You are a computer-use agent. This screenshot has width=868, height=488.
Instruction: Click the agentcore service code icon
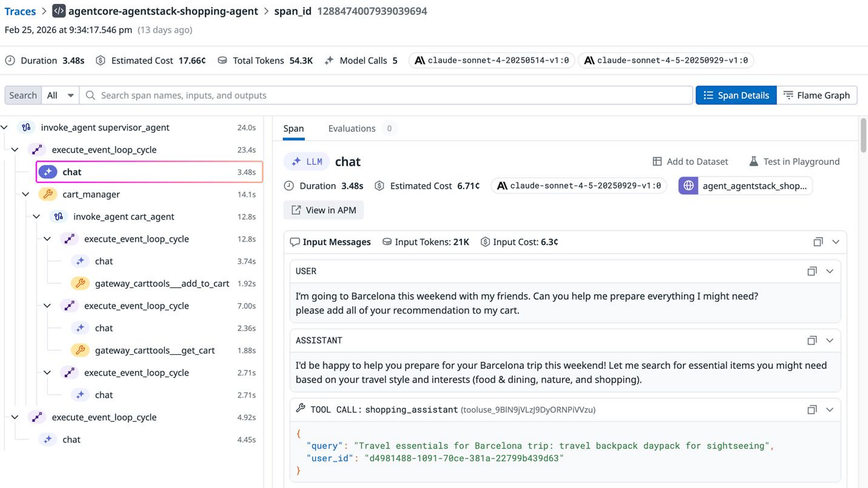(59, 11)
